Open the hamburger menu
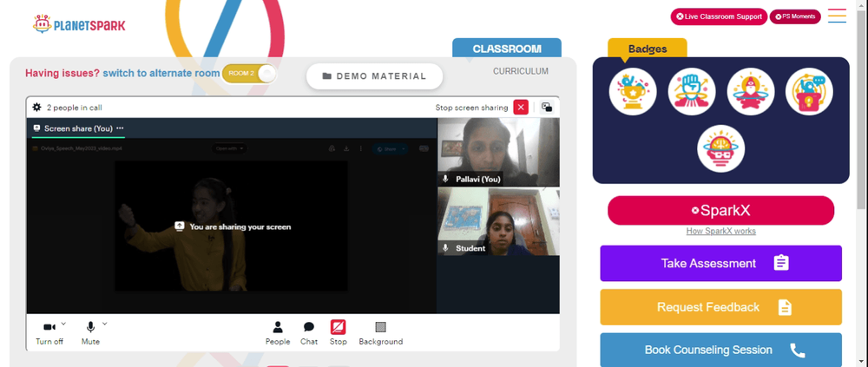 [x=837, y=16]
